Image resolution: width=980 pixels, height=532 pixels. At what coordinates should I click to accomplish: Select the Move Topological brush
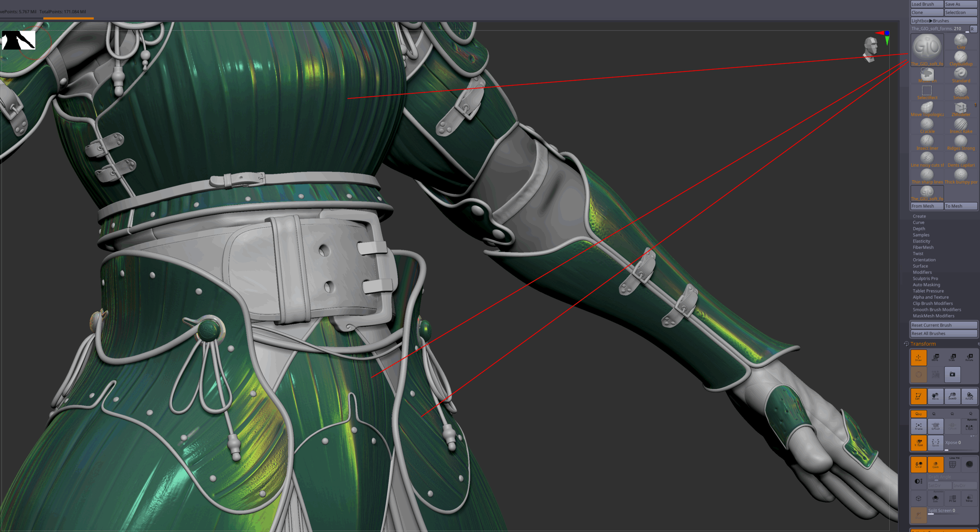927,109
